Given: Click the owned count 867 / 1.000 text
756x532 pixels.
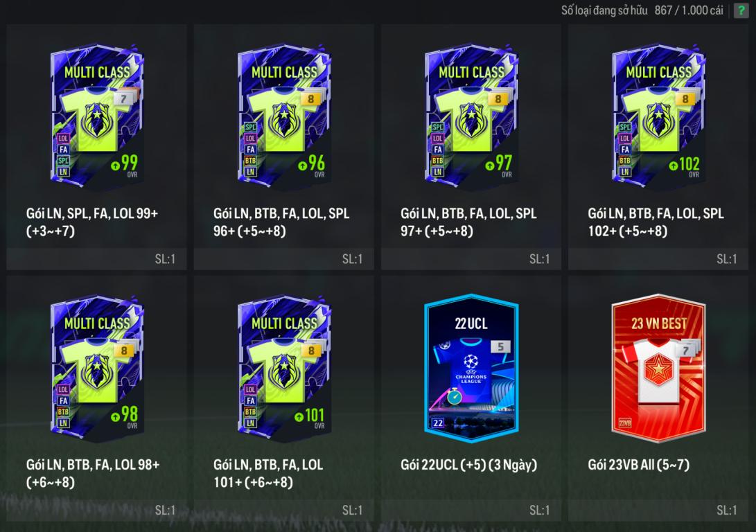Looking at the screenshot, I should click(689, 10).
